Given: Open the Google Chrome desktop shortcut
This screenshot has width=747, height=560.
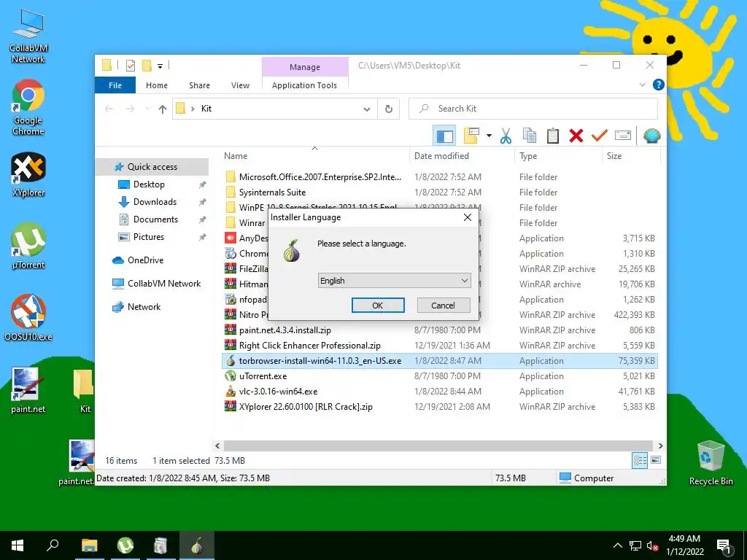Looking at the screenshot, I should (x=28, y=108).
